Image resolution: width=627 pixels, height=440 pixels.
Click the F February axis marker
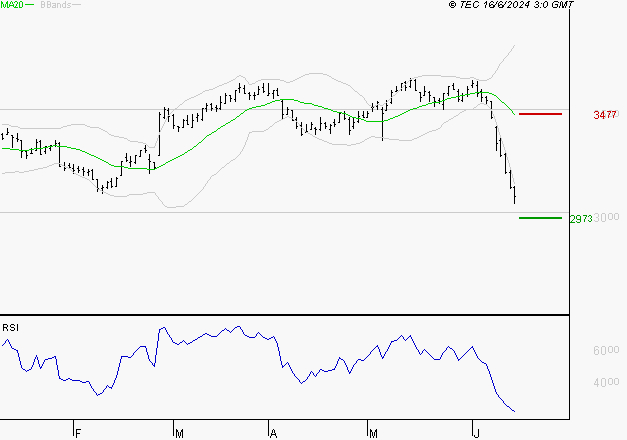tap(78, 434)
